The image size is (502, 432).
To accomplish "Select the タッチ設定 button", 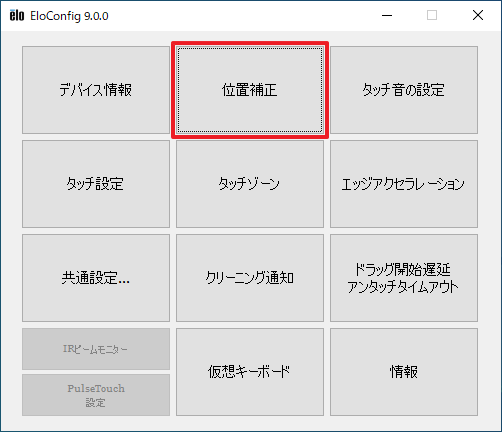I will tap(96, 184).
